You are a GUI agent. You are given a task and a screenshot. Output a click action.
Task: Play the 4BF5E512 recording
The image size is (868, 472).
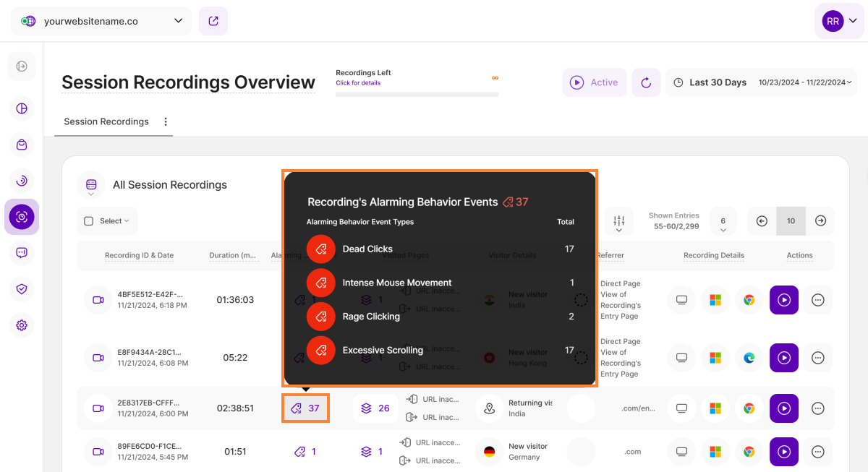(783, 300)
